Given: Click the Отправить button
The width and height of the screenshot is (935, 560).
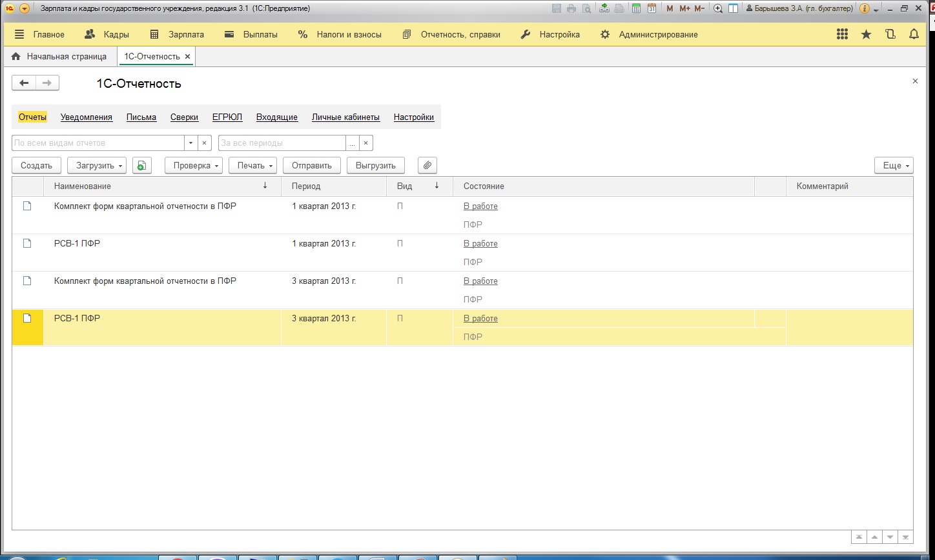Looking at the screenshot, I should click(311, 166).
